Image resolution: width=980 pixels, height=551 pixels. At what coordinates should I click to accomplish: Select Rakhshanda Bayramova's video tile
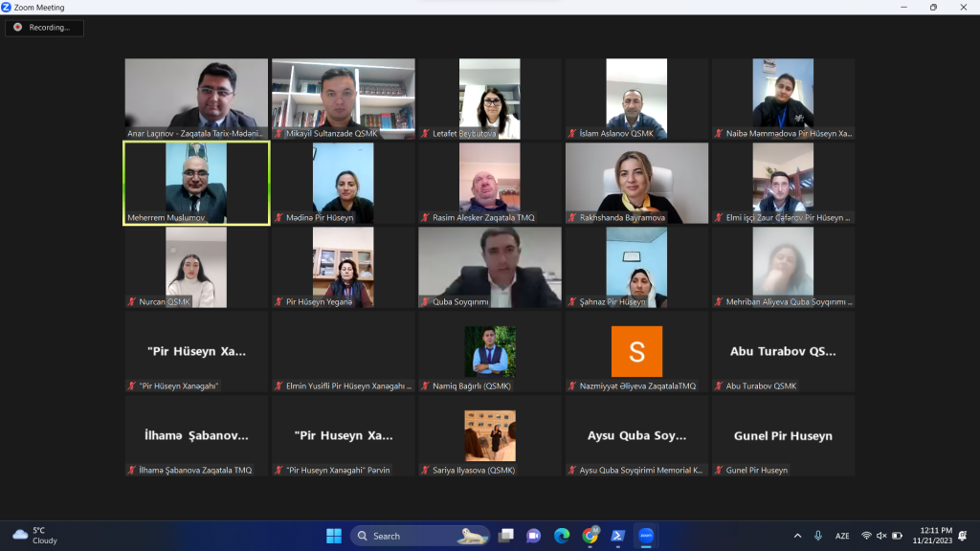pyautogui.click(x=636, y=183)
